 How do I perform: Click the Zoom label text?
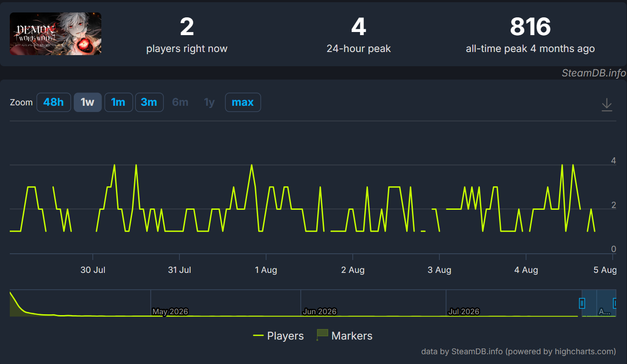tap(21, 102)
